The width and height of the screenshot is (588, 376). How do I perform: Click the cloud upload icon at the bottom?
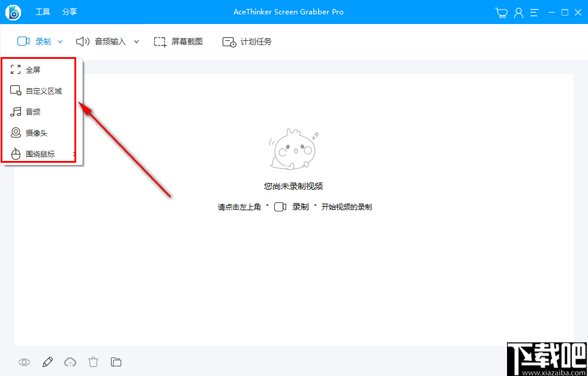pyautogui.click(x=70, y=362)
